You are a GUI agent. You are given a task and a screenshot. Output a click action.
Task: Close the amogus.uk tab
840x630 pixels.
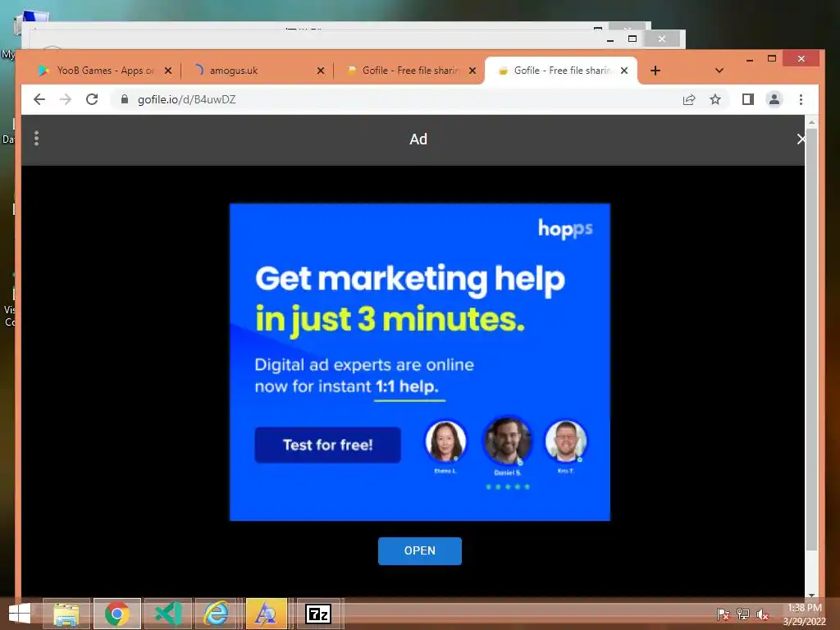click(x=321, y=71)
